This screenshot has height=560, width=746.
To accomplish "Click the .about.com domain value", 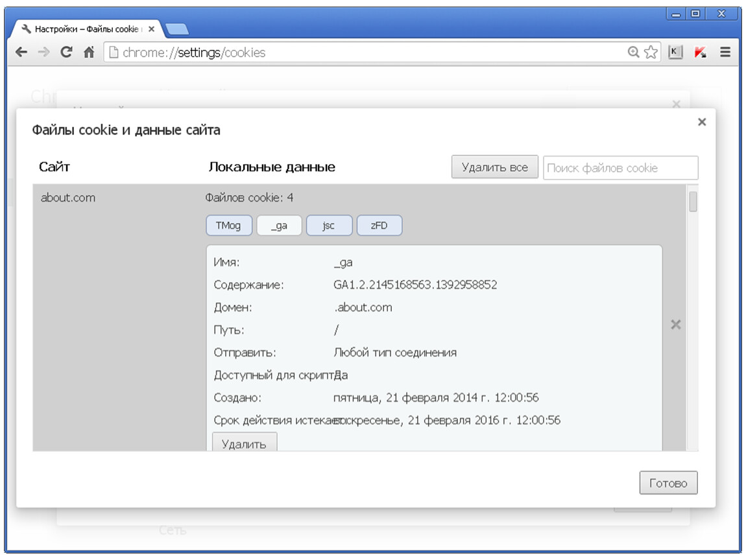I will point(363,308).
